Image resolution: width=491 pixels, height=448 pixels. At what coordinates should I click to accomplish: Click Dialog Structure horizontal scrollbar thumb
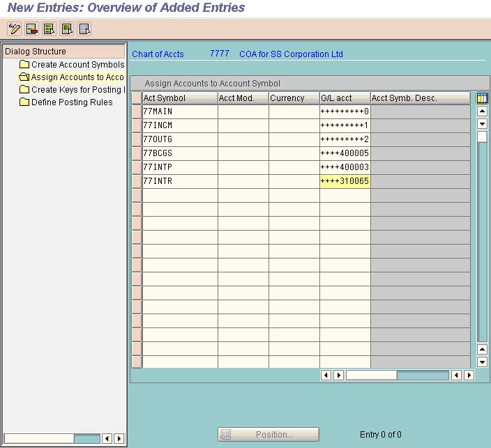coord(39,438)
